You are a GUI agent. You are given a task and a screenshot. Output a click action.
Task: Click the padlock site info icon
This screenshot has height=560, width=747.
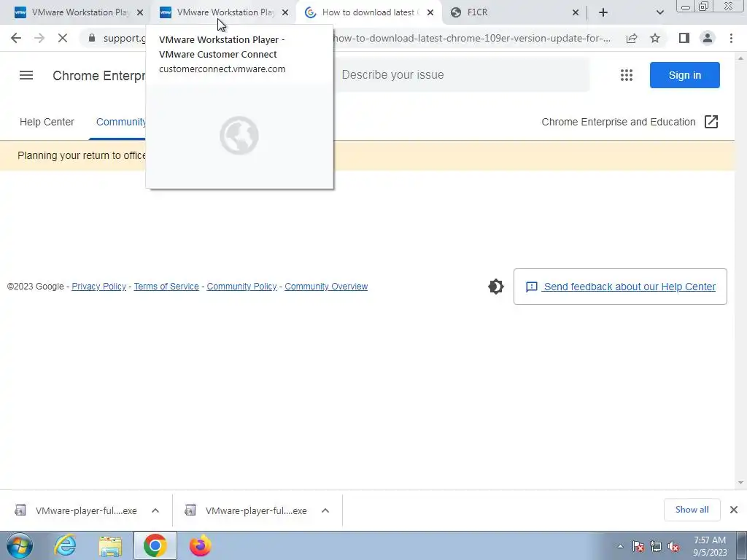pyautogui.click(x=92, y=38)
